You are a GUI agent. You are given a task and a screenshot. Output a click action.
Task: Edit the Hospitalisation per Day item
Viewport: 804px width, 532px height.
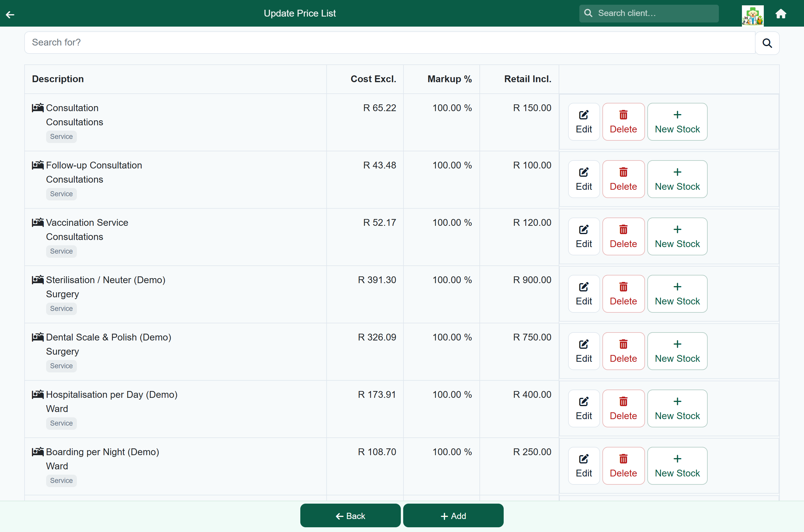584,408
